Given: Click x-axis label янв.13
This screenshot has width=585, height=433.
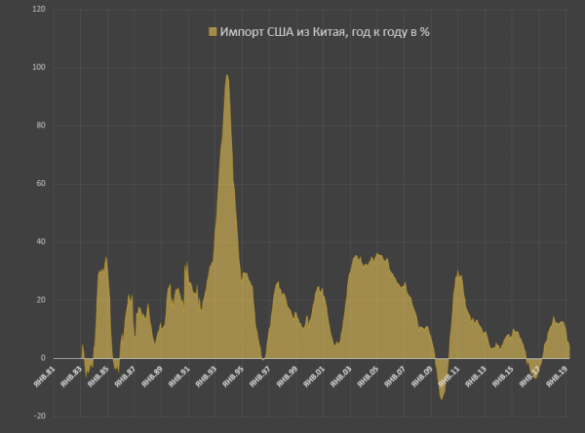Looking at the screenshot, I should coord(476,377).
